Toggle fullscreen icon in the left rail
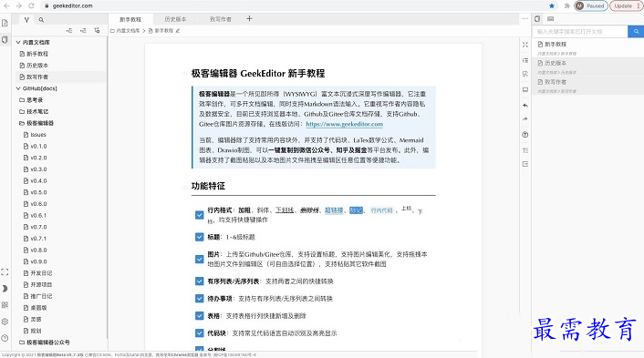This screenshot has width=644, height=358. pyautogui.click(x=5, y=271)
